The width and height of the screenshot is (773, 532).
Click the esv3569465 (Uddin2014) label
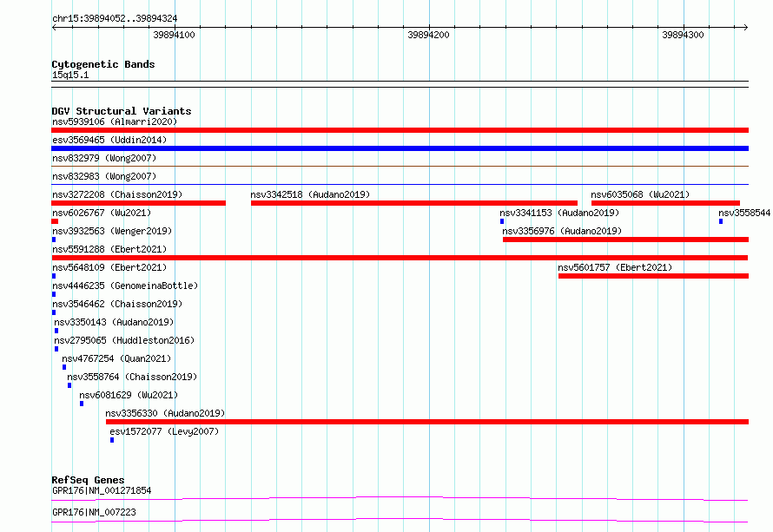pyautogui.click(x=109, y=140)
